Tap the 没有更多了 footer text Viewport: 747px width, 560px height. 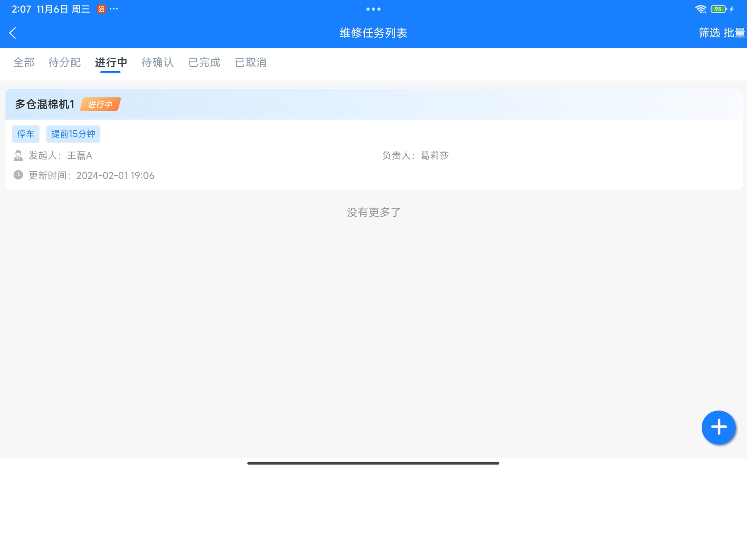point(373,212)
